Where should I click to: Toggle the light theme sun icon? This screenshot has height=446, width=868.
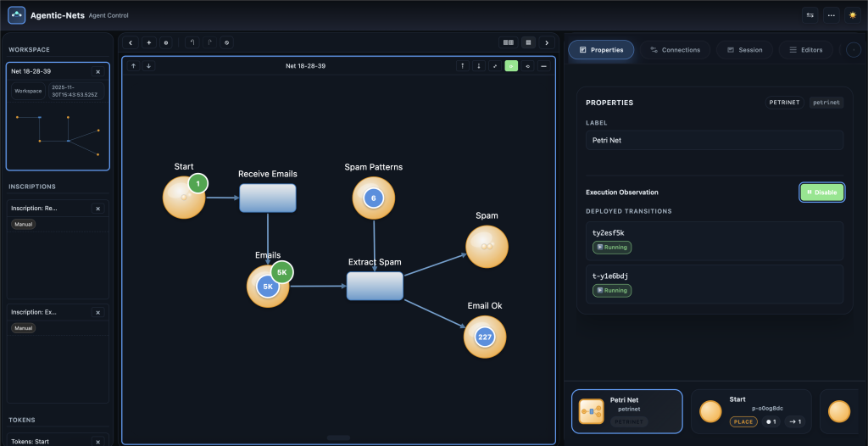(x=852, y=14)
